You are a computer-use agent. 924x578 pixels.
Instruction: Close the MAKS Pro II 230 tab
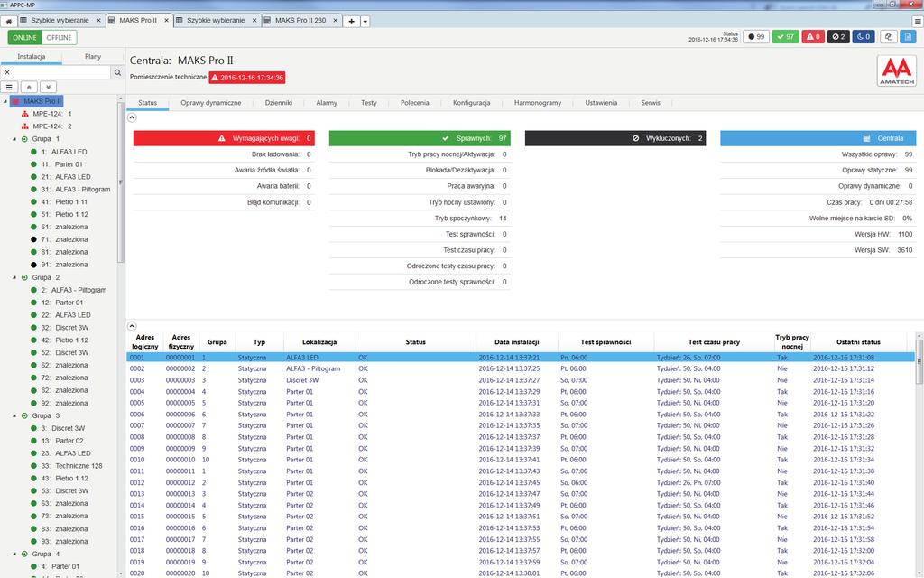click(336, 21)
